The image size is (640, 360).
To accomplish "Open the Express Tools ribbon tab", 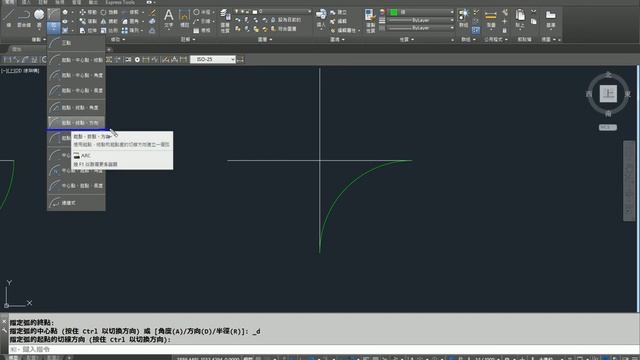I will [x=120, y=2].
